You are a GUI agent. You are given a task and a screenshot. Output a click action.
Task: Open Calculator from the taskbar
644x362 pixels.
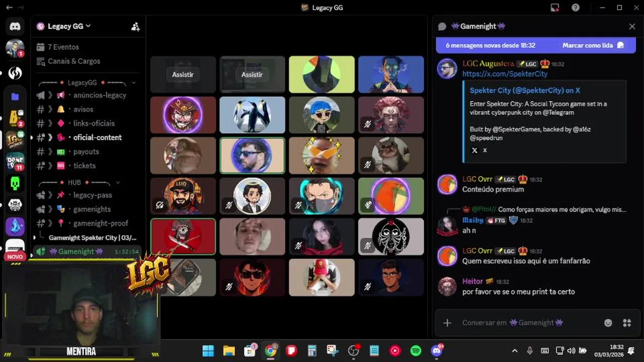(312, 350)
